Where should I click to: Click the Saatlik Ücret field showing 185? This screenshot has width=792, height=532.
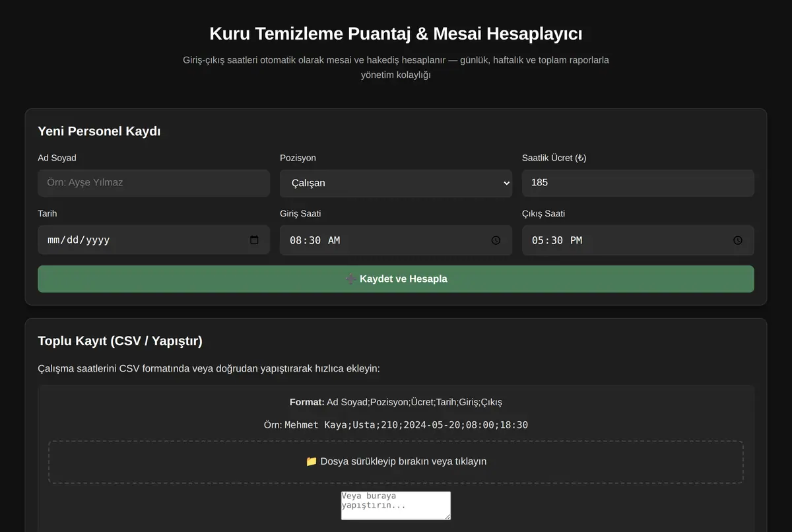coord(638,183)
